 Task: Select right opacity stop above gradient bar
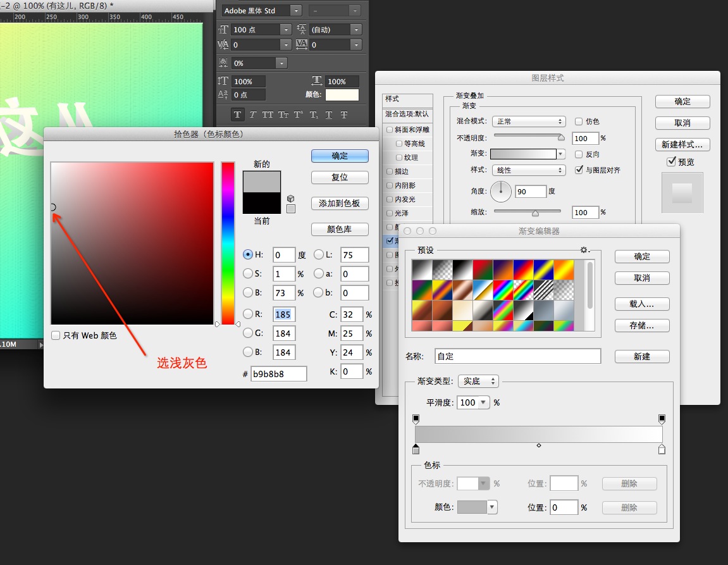coord(662,419)
